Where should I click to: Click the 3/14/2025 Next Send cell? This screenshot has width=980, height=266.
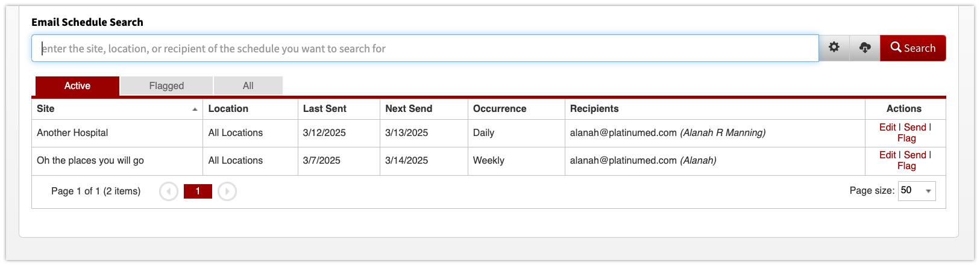pyautogui.click(x=424, y=161)
